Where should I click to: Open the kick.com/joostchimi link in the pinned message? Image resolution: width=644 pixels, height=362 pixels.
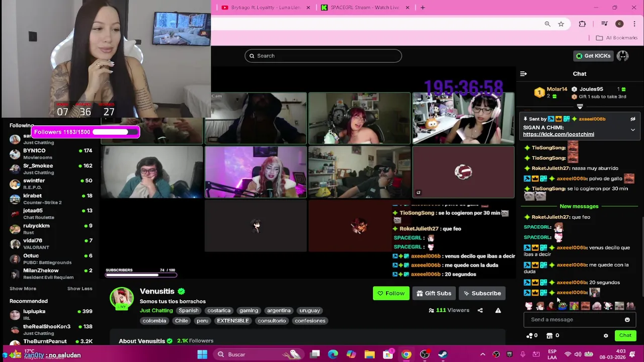558,134
